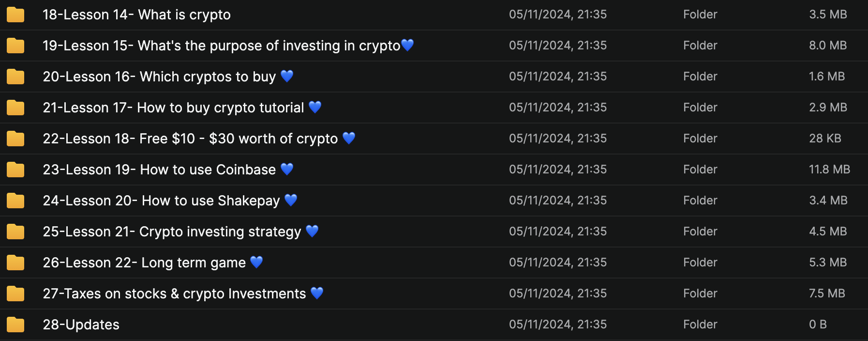
Task: Click folder icon next to 21-Lesson 17
Action: (x=15, y=108)
